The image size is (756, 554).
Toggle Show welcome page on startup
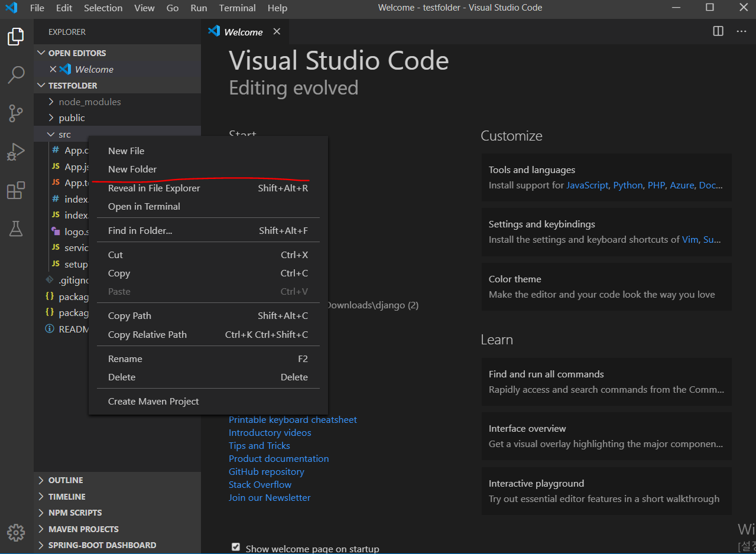[x=236, y=547]
